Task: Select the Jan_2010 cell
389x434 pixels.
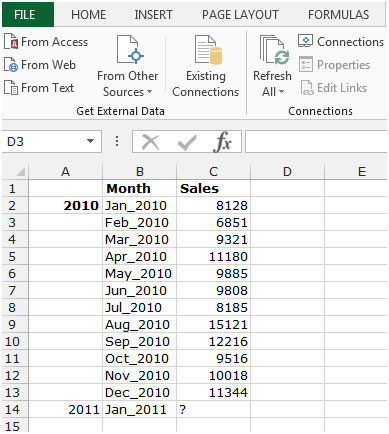Action: pyautogui.click(x=140, y=205)
